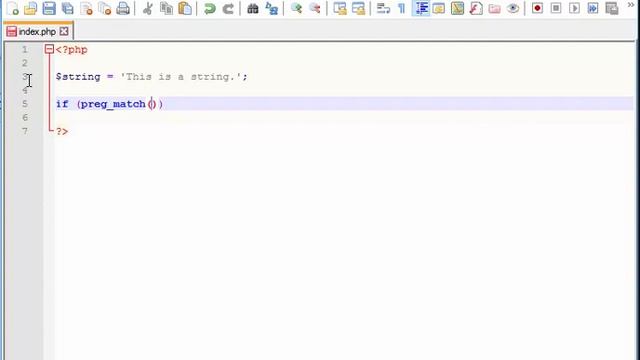Click the closing ?> tag
Image resolution: width=640 pixels, height=360 pixels.
point(62,131)
